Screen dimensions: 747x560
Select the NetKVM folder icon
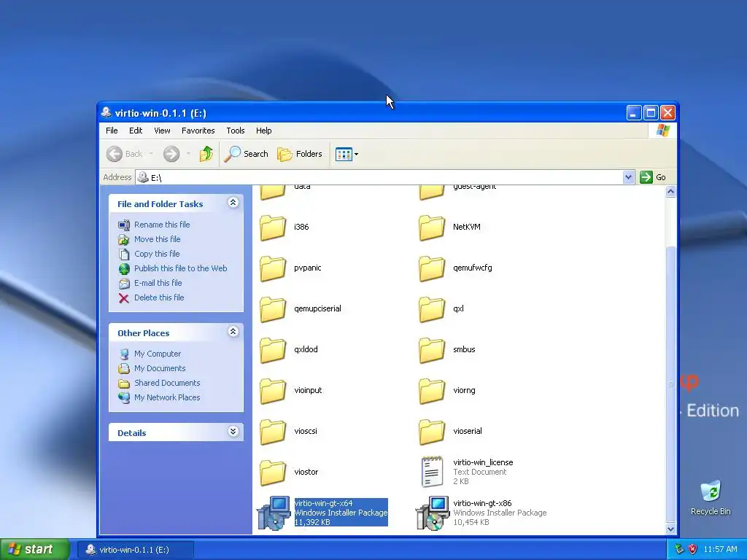tap(432, 227)
